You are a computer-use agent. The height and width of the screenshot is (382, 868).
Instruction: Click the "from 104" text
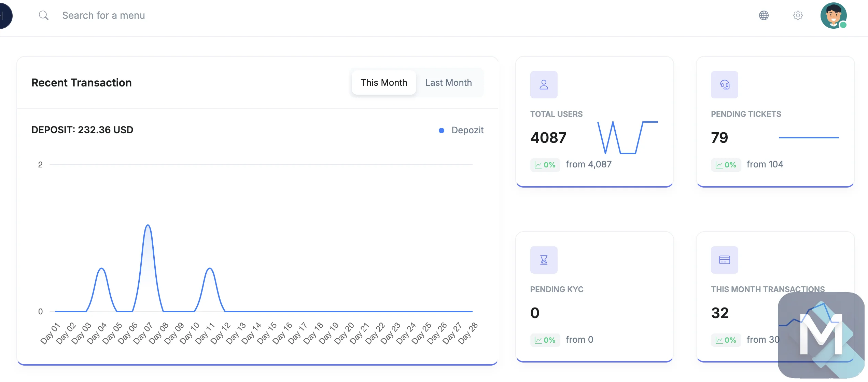(x=765, y=165)
